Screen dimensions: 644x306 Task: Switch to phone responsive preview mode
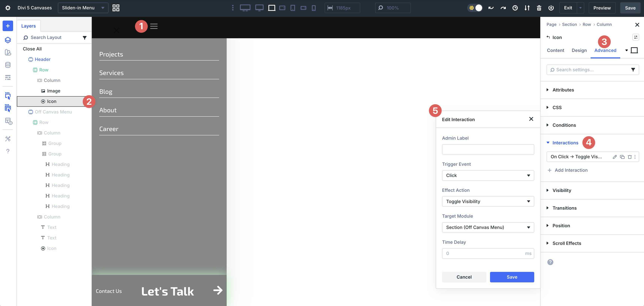tap(313, 8)
